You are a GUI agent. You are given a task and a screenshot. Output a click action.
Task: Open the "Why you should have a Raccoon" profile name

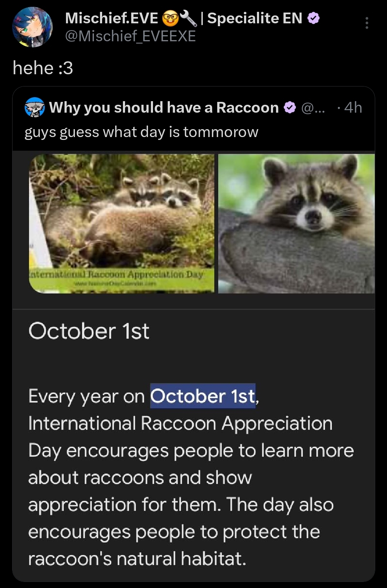[164, 107]
